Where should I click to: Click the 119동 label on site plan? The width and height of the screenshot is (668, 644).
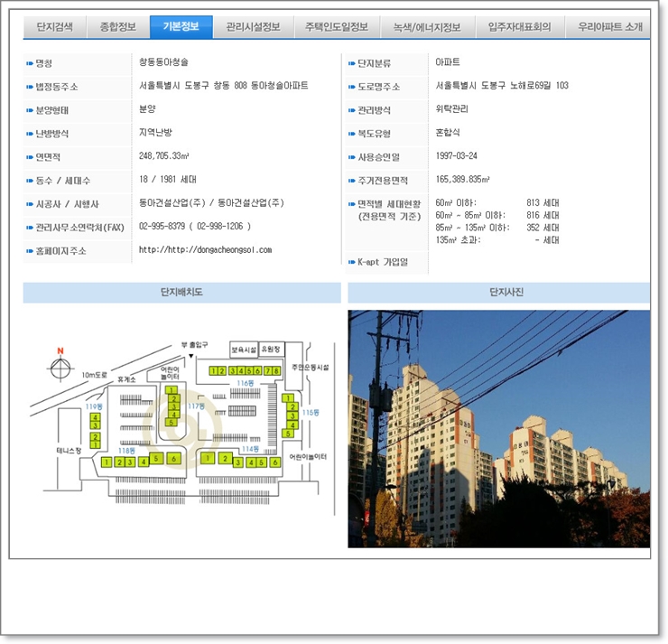(x=94, y=406)
